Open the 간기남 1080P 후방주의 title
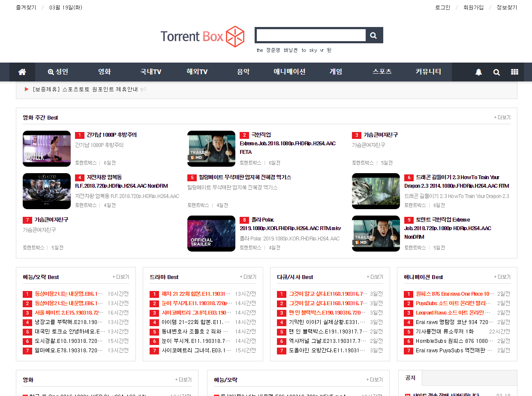 pos(112,135)
